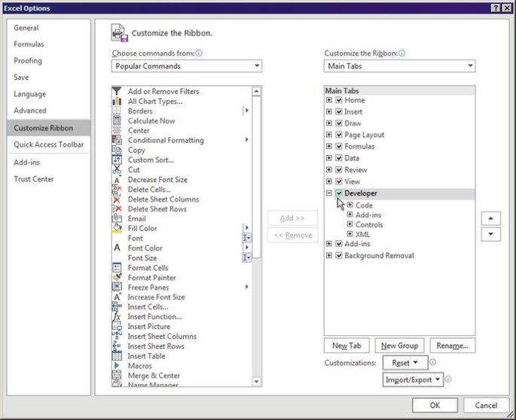This screenshot has width=516, height=420.
Task: Click the Move Up arrow button
Action: coord(490,218)
